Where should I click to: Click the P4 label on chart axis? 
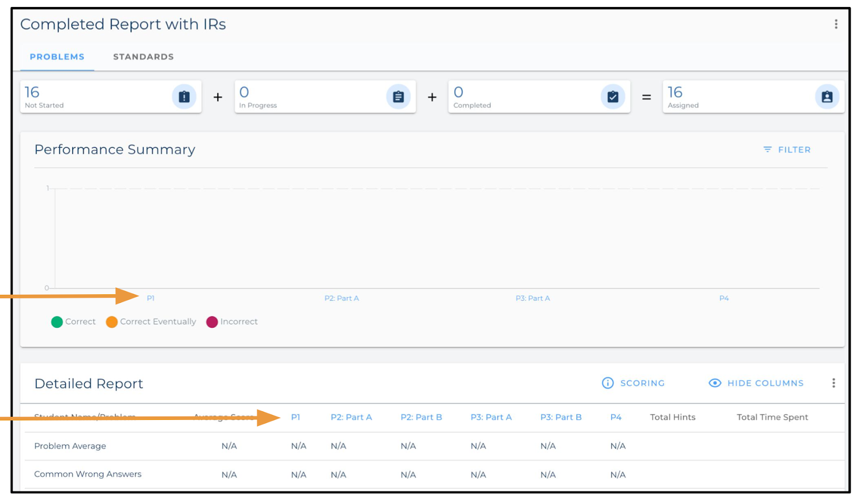(724, 299)
